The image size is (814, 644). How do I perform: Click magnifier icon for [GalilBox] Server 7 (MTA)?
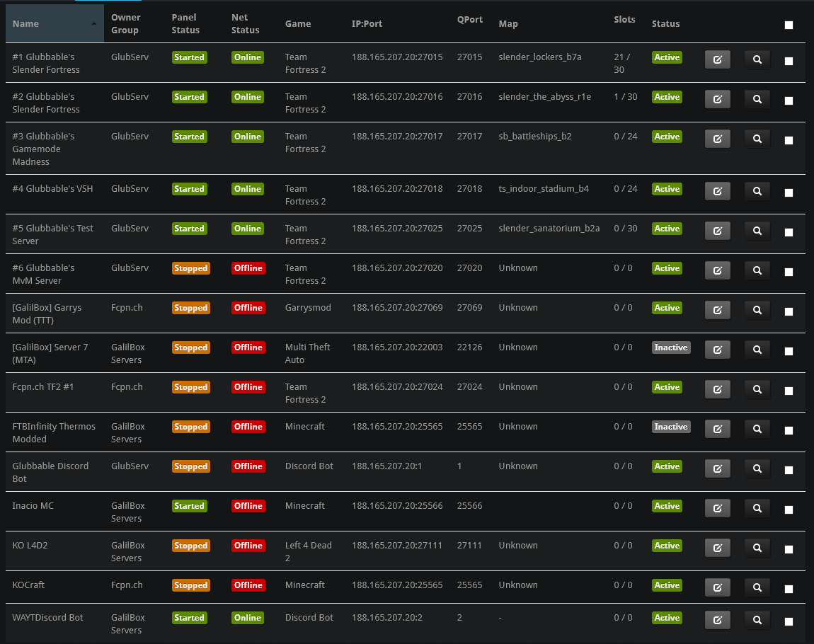point(757,350)
